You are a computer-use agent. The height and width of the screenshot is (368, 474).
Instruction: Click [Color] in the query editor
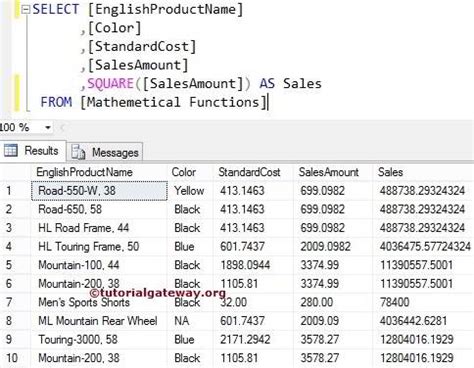coord(115,28)
